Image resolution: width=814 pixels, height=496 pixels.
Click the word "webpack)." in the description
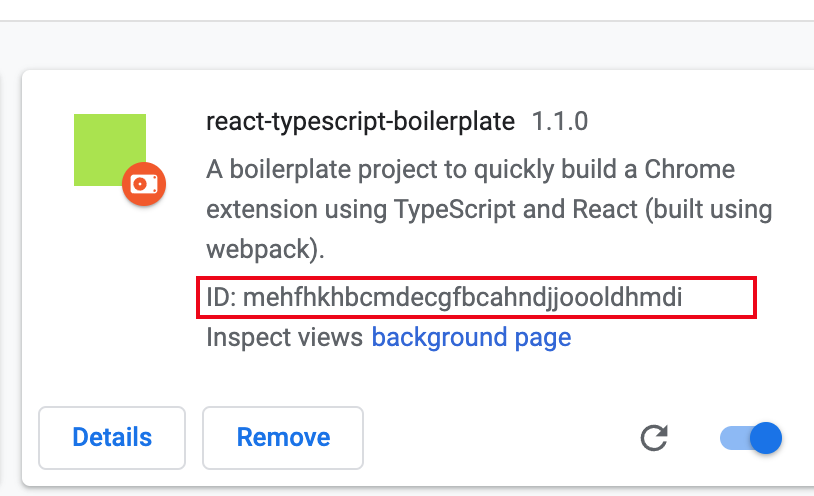[x=265, y=249]
